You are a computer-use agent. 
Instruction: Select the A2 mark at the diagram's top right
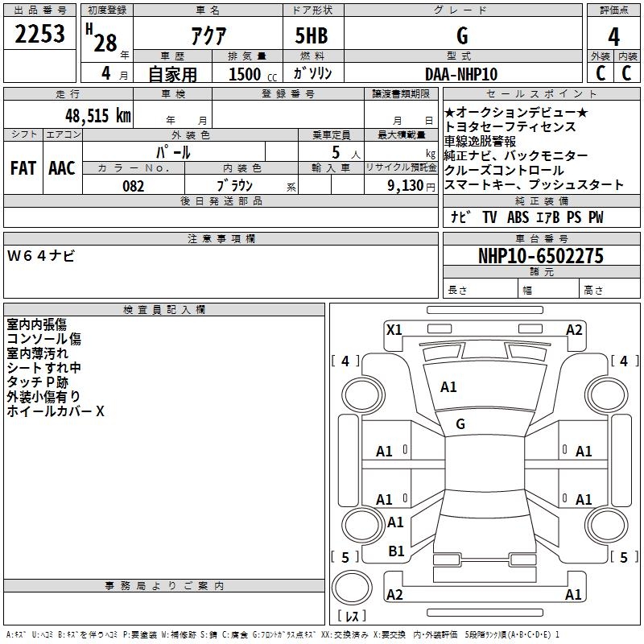tap(574, 329)
